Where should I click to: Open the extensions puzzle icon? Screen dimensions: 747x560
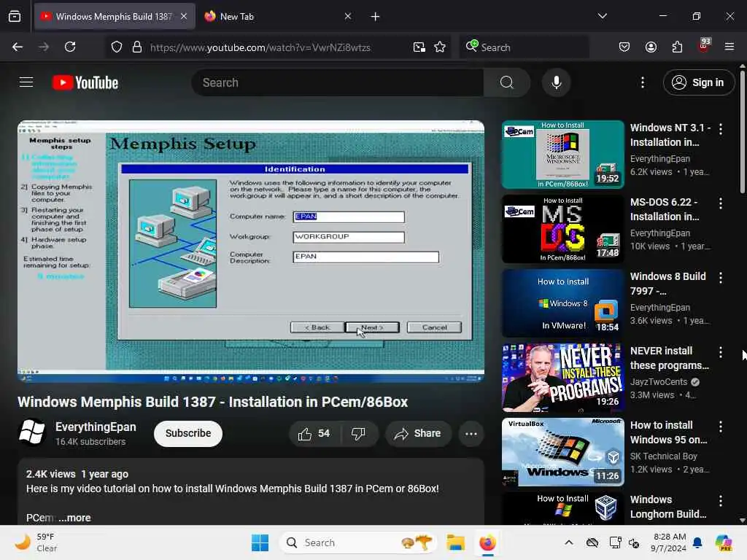677,47
